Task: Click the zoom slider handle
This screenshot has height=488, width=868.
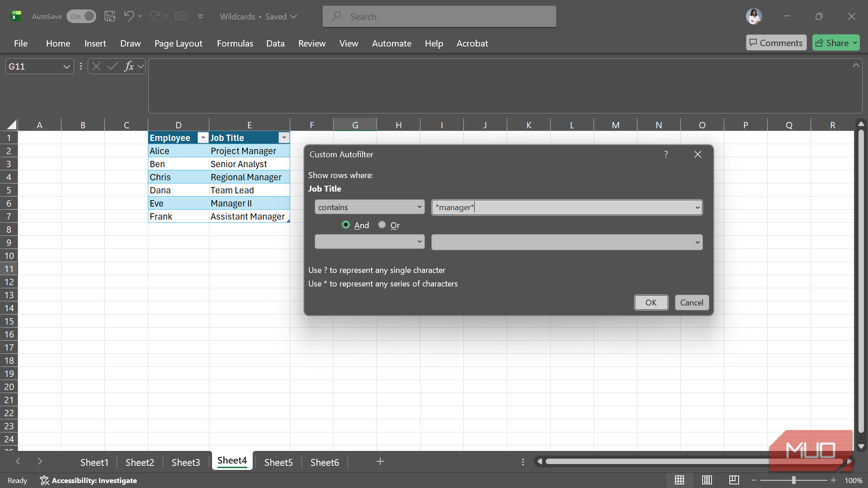Action: point(793,480)
